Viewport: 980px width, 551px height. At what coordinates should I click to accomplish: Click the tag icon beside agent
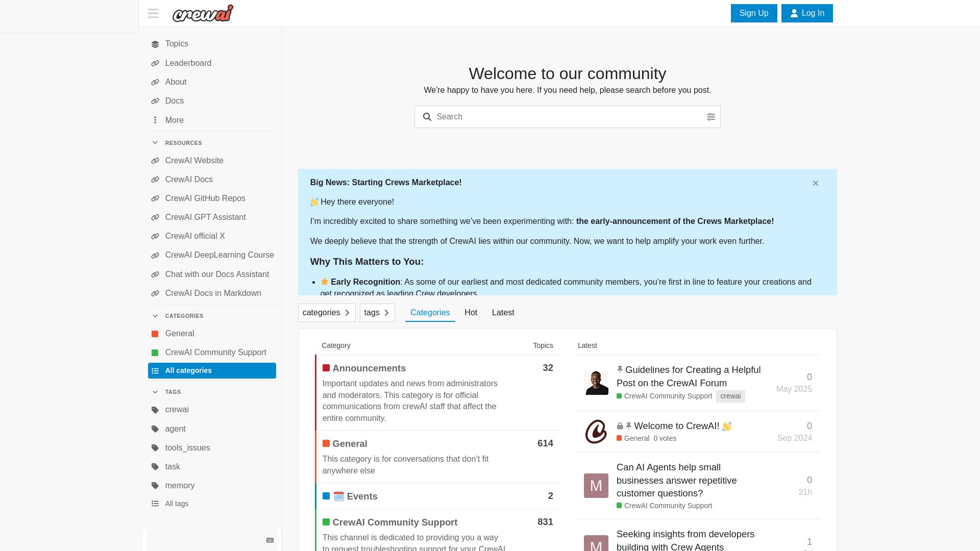click(155, 429)
